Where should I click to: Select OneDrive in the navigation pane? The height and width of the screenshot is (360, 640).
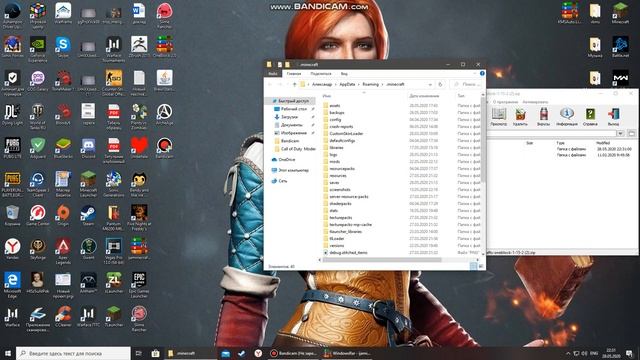coord(283,160)
